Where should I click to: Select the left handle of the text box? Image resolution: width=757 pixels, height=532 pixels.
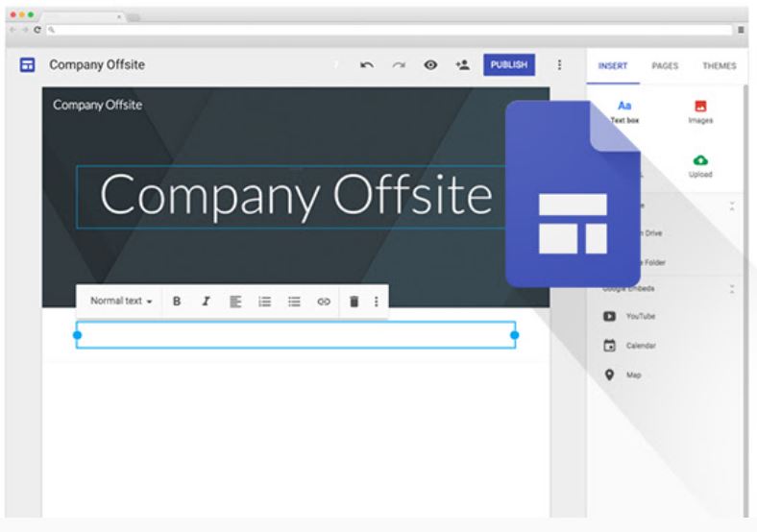[x=77, y=335]
